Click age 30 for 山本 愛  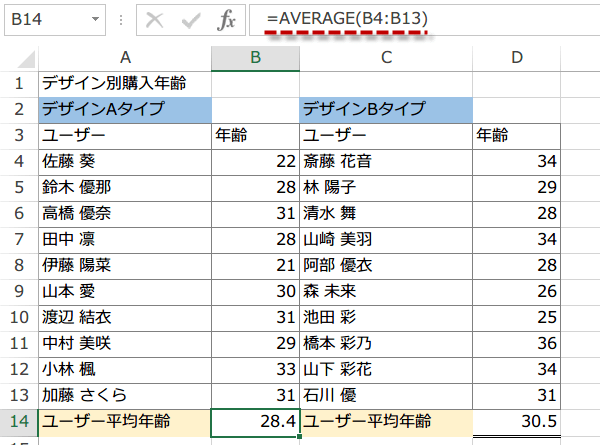256,292
